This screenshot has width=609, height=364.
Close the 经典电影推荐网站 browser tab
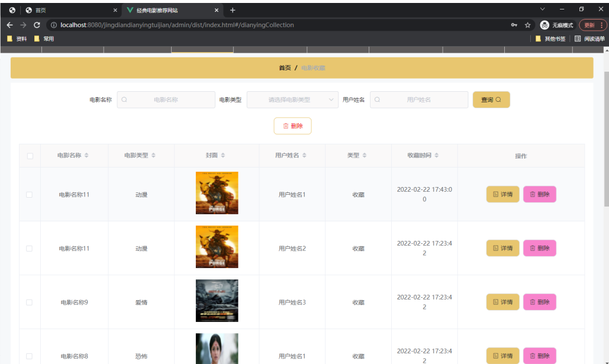point(217,10)
